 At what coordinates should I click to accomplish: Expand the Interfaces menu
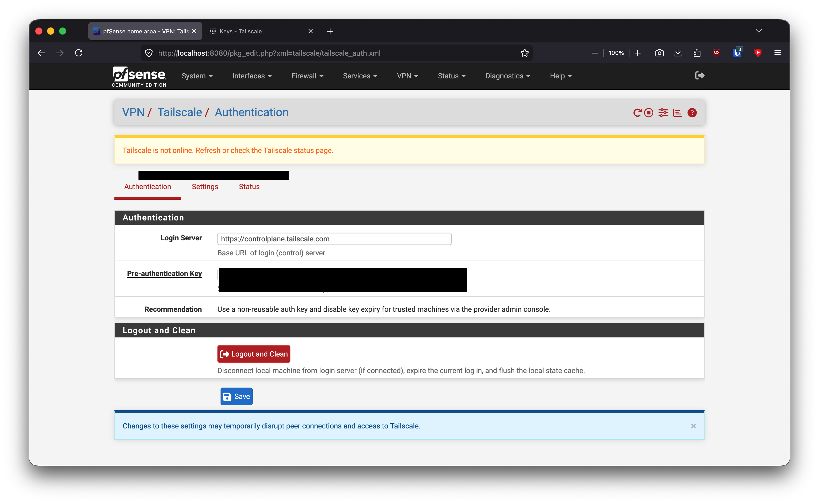pyautogui.click(x=252, y=76)
